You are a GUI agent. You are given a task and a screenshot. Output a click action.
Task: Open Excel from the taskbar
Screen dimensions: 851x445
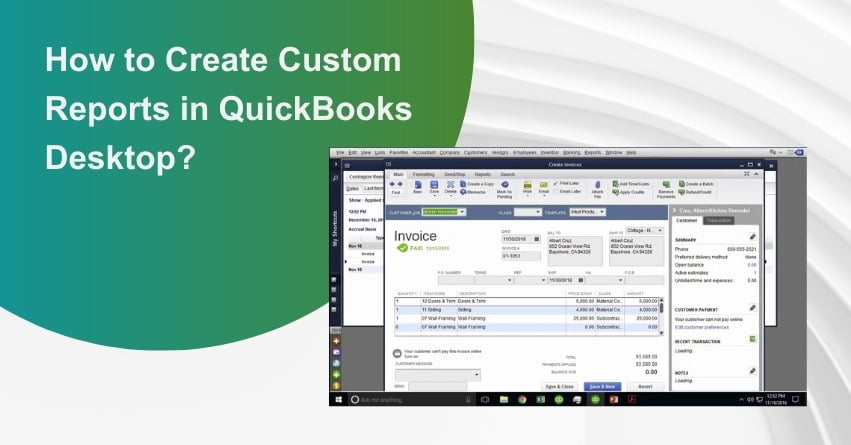pos(541,399)
